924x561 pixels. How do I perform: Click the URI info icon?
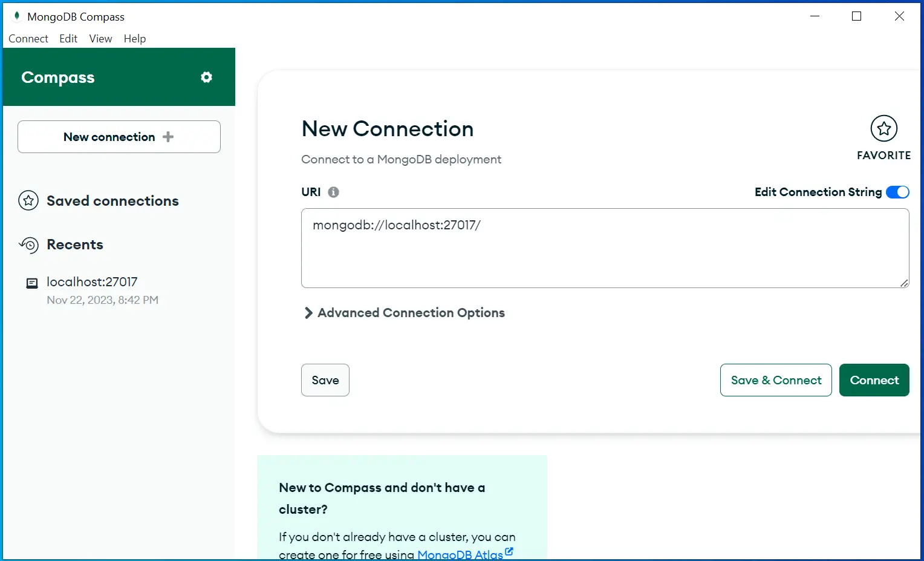coord(333,192)
